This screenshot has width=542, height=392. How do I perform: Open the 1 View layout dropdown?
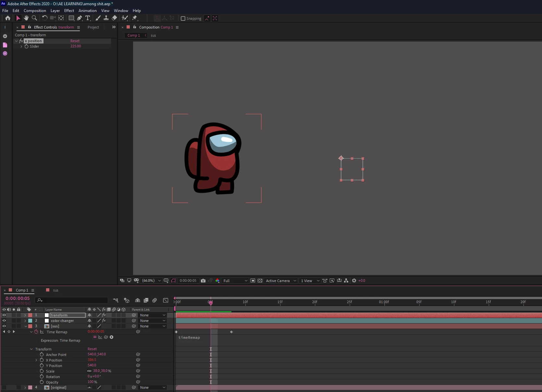tap(310, 281)
